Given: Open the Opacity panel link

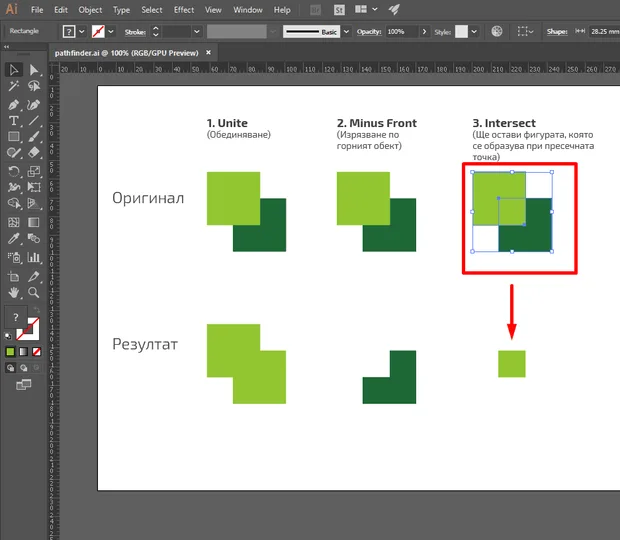Looking at the screenshot, I should tap(369, 32).
